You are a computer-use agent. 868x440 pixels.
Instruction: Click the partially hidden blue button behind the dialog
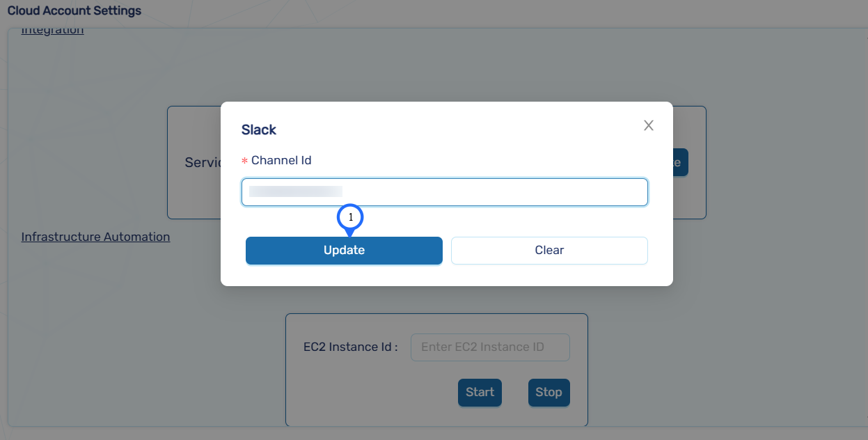[x=679, y=162]
